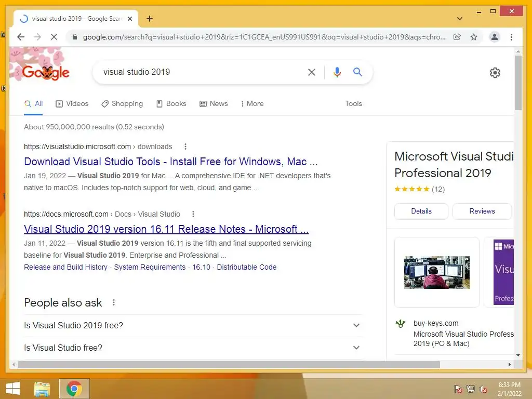The image size is (532, 399).
Task: Open search Tools options
Action: pos(353,104)
